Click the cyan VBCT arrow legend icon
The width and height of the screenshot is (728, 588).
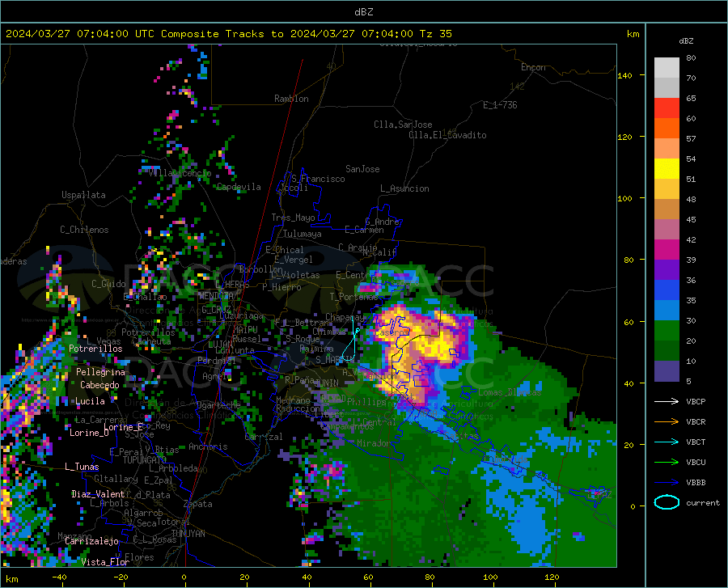click(x=667, y=442)
